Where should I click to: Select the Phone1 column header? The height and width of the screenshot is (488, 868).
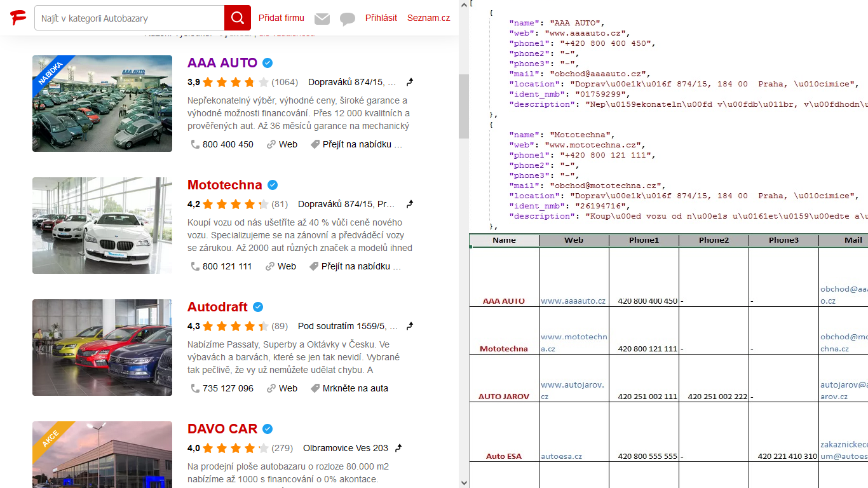[x=644, y=240]
